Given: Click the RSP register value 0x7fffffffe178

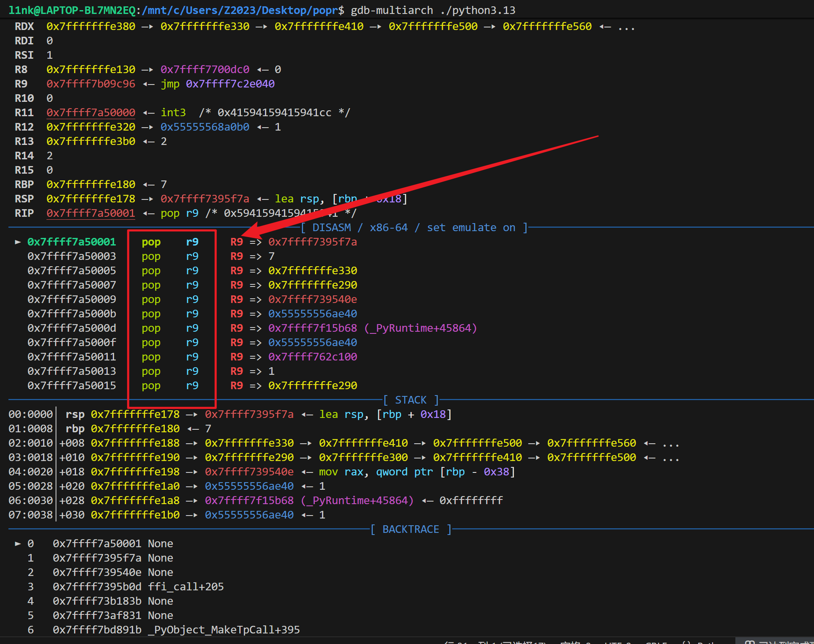Looking at the screenshot, I should (90, 199).
